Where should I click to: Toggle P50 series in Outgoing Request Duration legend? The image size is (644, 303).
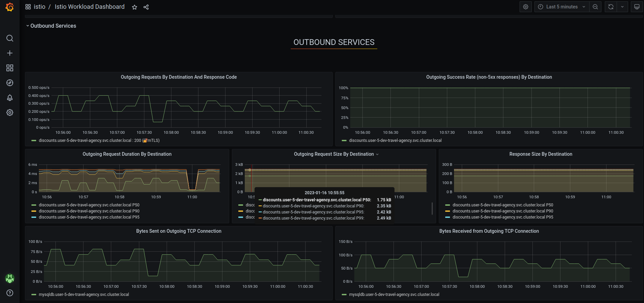(89, 205)
